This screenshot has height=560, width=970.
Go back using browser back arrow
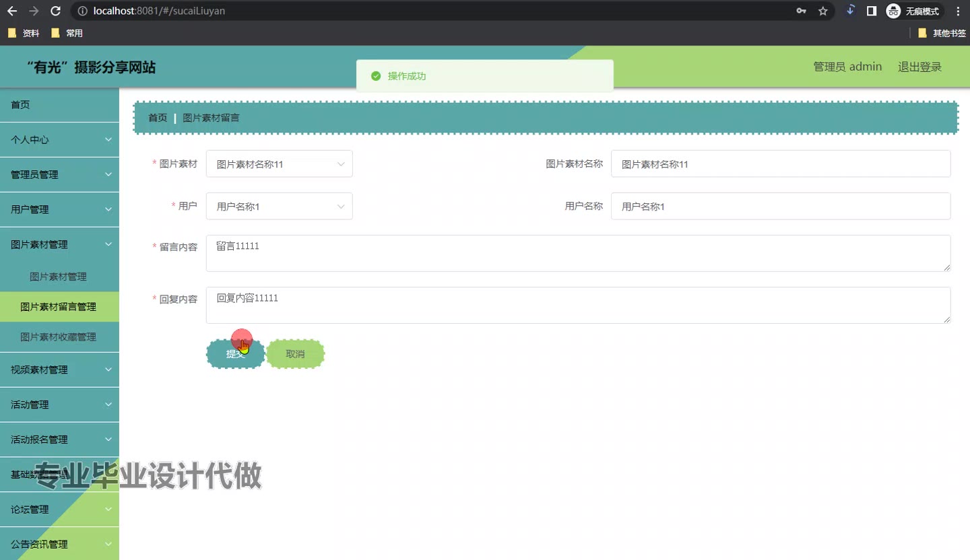click(x=12, y=11)
